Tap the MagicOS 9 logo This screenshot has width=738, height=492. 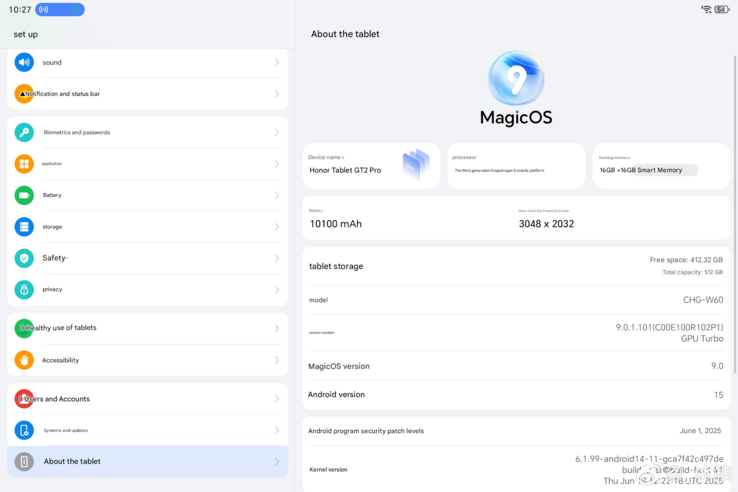[516, 79]
